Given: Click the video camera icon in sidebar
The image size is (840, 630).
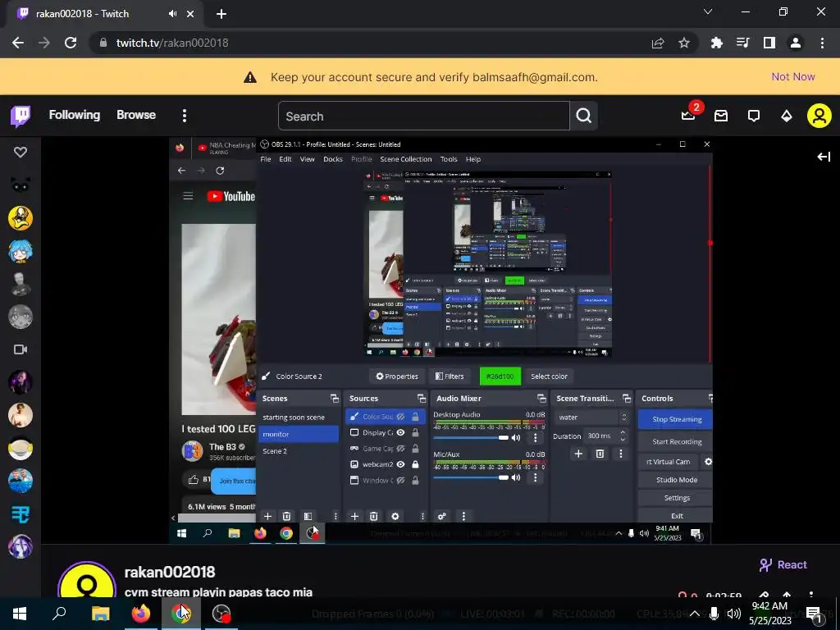Looking at the screenshot, I should point(21,349).
